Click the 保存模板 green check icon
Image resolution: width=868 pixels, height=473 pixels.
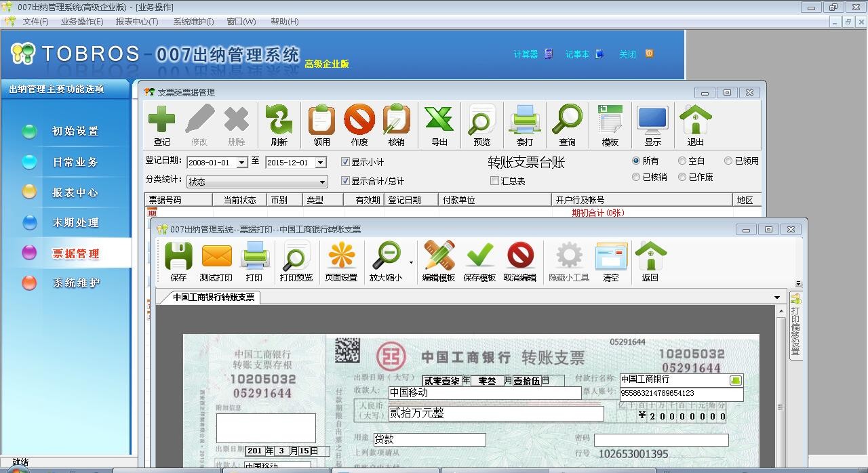click(479, 256)
